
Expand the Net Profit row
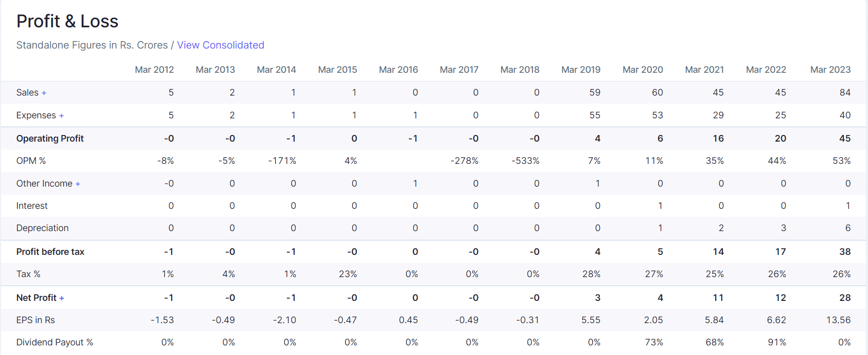coord(62,298)
